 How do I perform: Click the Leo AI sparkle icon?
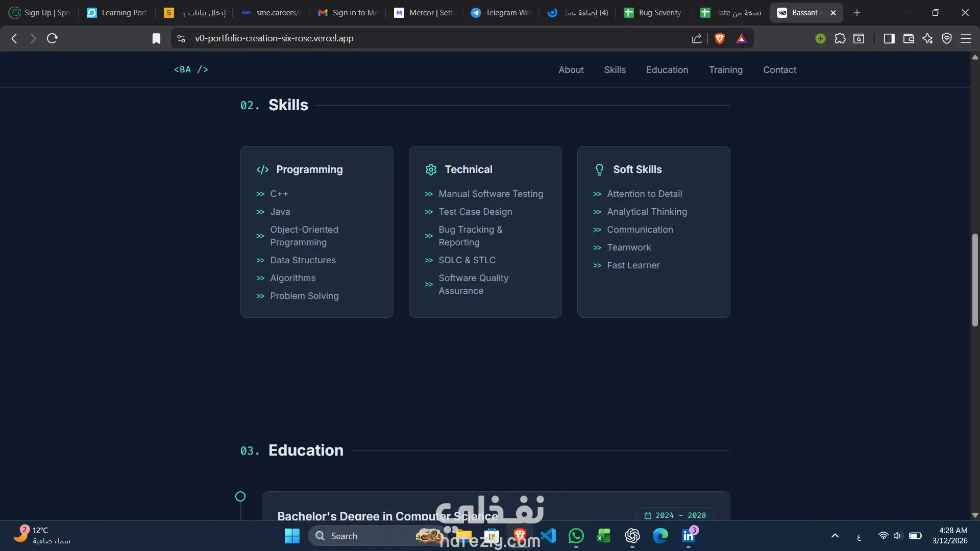click(x=927, y=38)
